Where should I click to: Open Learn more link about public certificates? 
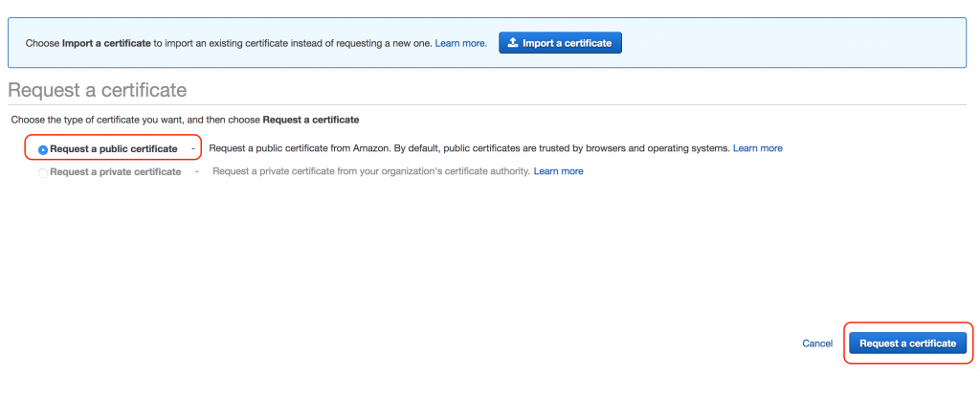[x=758, y=148]
